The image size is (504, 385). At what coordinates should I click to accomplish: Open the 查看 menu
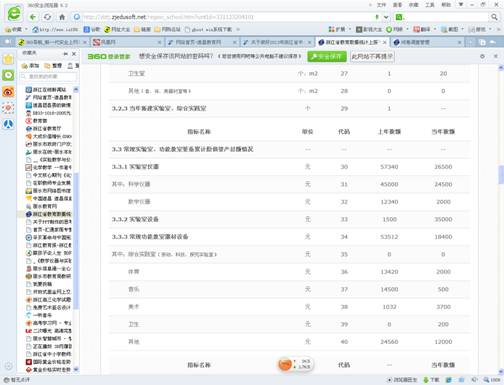[x=397, y=5]
